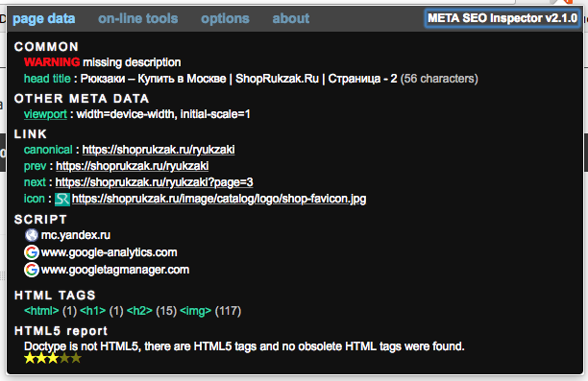The image size is (588, 381).
Task: Click the <h1> tag label
Action: coord(92,311)
